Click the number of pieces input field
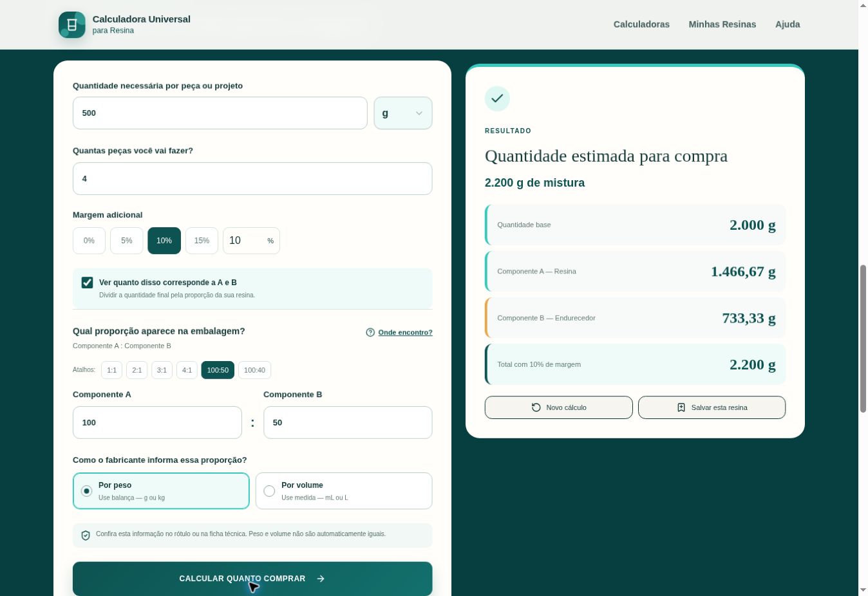The width and height of the screenshot is (868, 596). [252, 179]
